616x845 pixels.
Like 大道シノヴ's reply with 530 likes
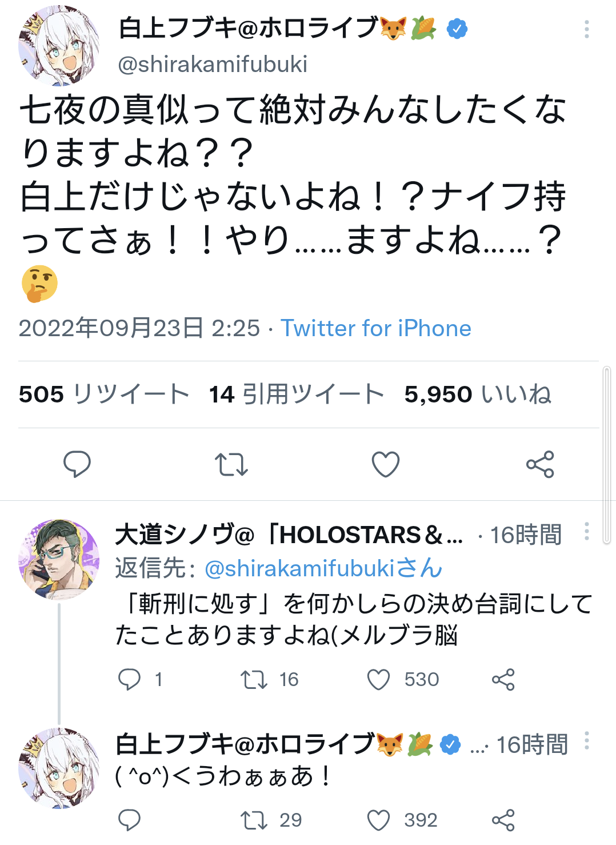[x=378, y=679]
